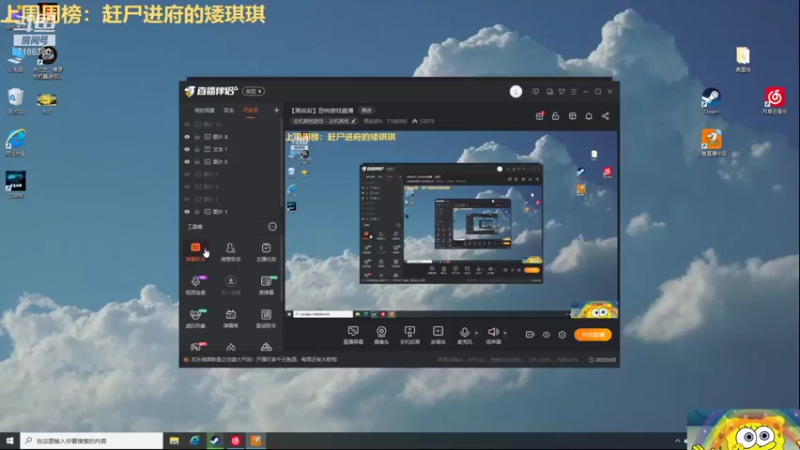
Task: Toggle lock on 图片 8 layer
Action: 197,137
